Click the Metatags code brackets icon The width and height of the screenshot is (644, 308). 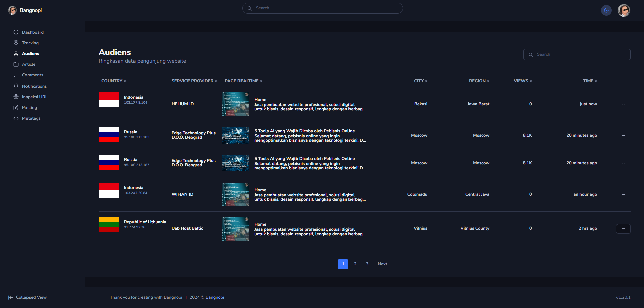point(16,118)
